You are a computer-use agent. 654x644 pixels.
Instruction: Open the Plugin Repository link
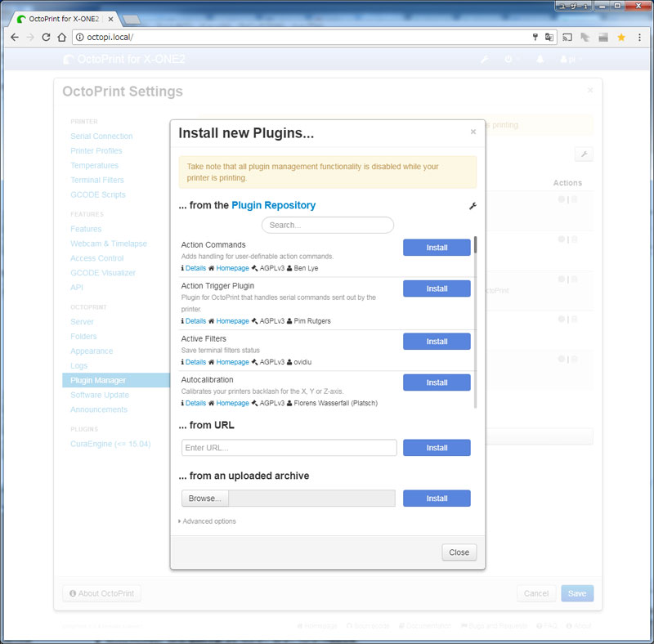tap(274, 205)
